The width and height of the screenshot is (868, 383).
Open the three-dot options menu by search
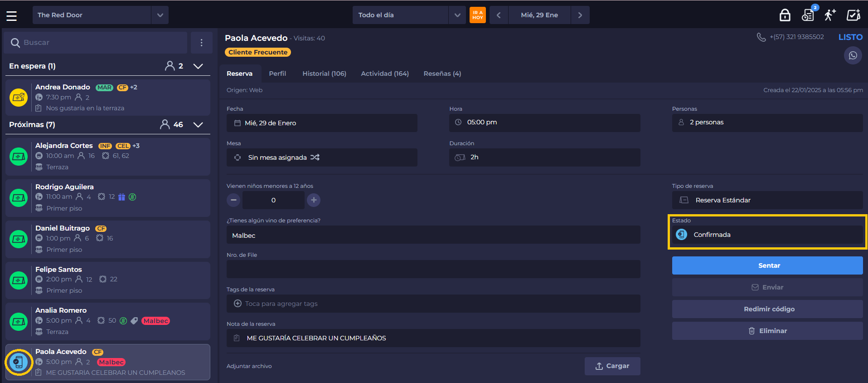click(x=202, y=43)
